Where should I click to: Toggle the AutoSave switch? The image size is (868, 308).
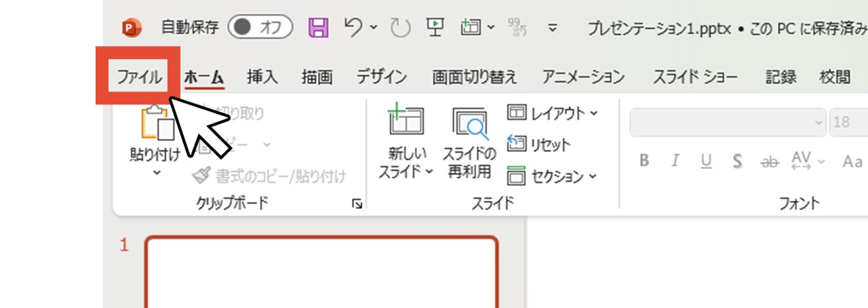pos(260,28)
